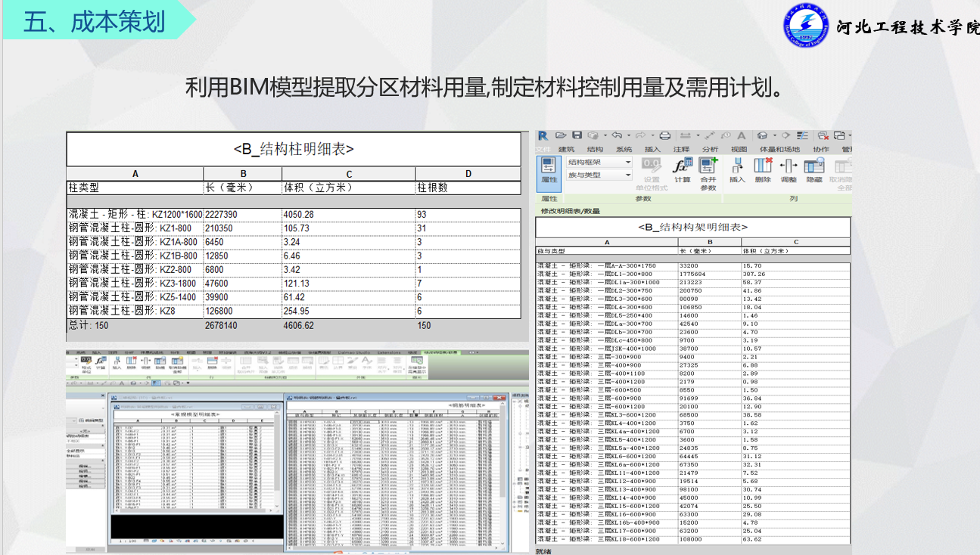The height and width of the screenshot is (555, 980).
Task: Click the fx Calculate (计算) icon
Action: point(682,166)
